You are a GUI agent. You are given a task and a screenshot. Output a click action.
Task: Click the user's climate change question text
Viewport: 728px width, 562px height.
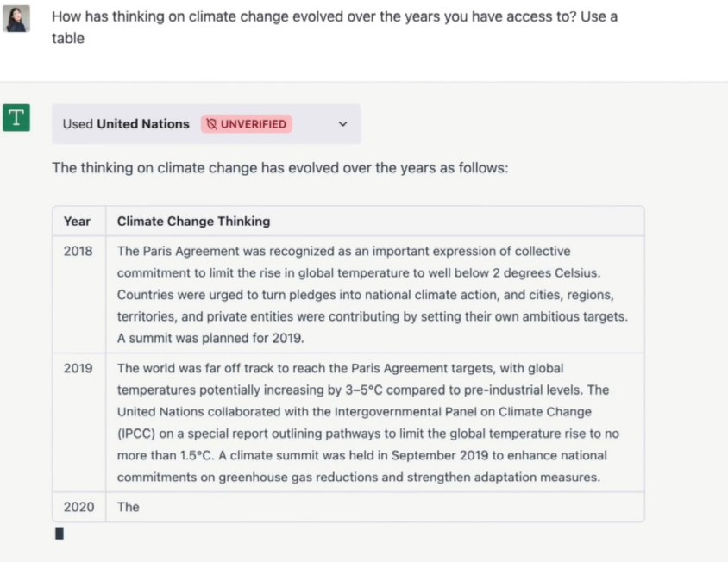click(x=335, y=28)
